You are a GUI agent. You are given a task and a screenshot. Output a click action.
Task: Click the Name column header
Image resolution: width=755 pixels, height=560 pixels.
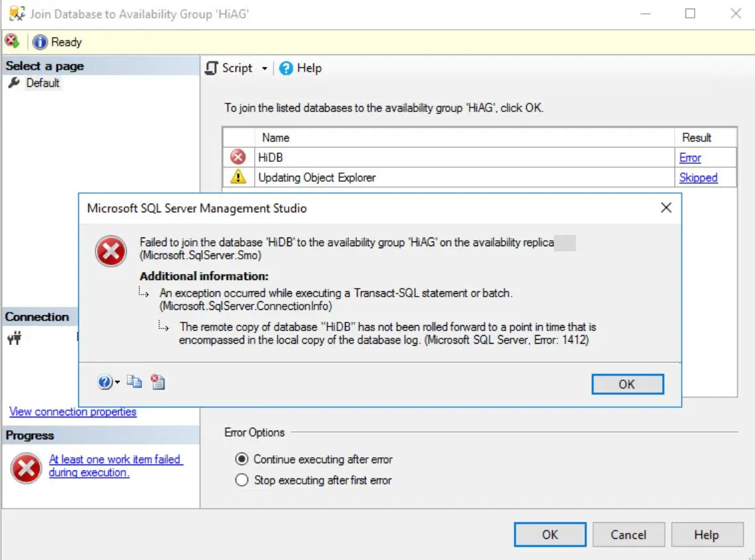(x=275, y=138)
